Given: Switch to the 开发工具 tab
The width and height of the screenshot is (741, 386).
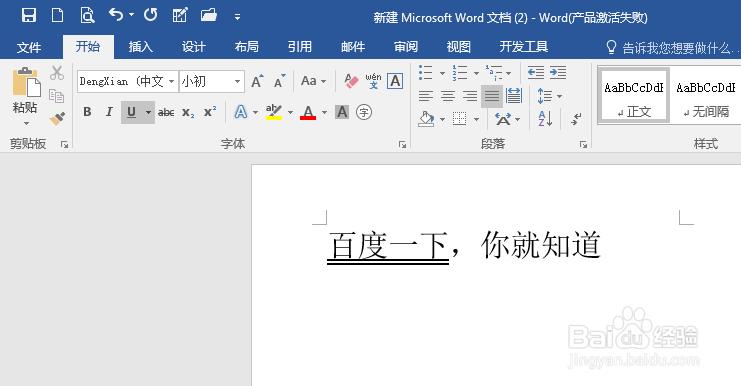Looking at the screenshot, I should (x=524, y=47).
